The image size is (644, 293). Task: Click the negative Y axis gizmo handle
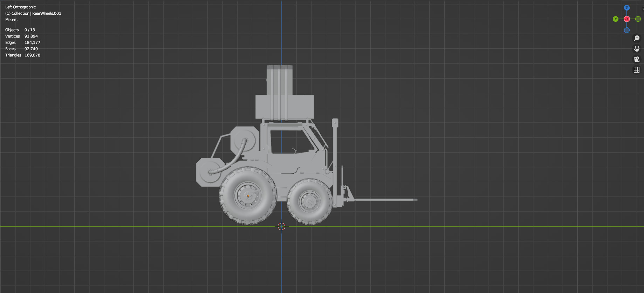638,19
